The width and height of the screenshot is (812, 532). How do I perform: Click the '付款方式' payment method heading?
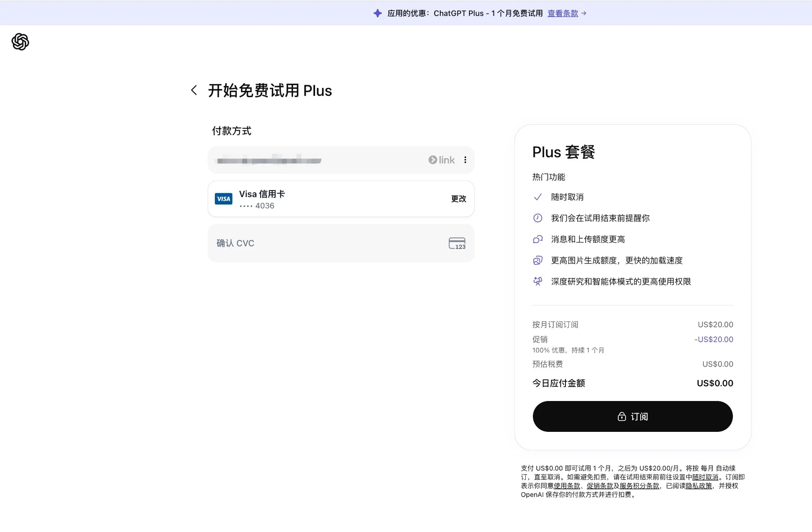click(231, 131)
